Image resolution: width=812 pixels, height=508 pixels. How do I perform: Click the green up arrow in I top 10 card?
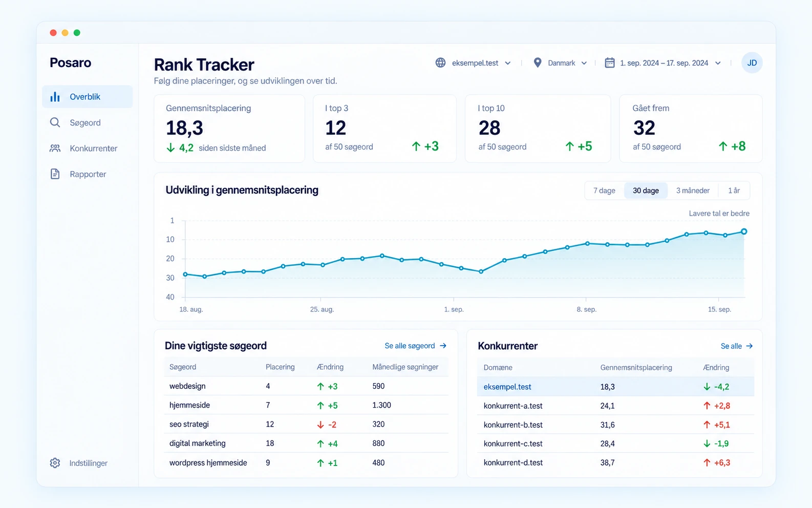[x=570, y=146]
